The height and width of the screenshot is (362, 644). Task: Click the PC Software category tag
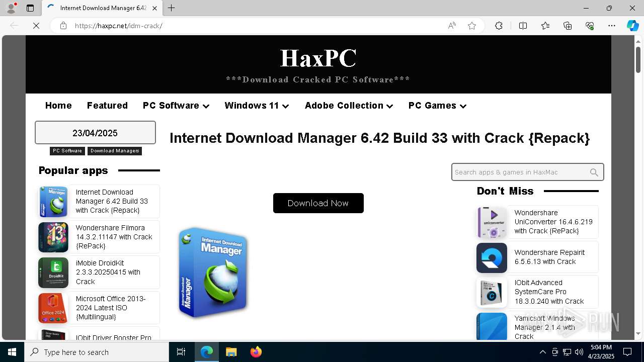point(67,151)
